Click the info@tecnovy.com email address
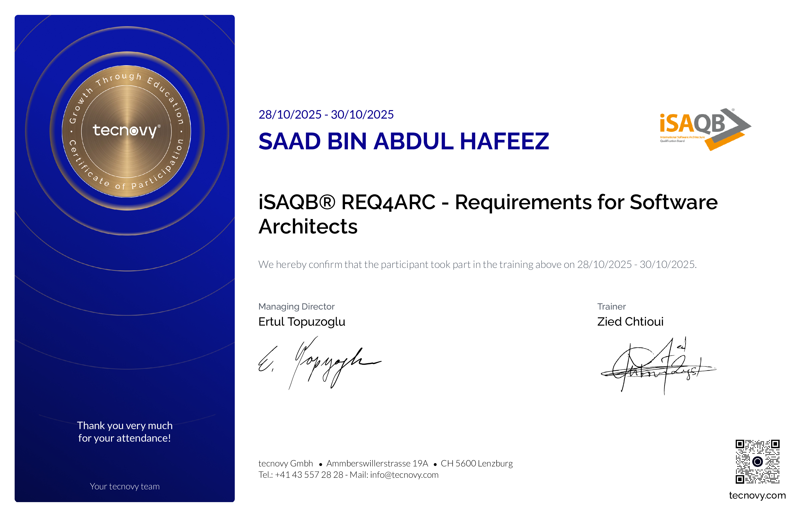The image size is (812, 517). tap(404, 475)
